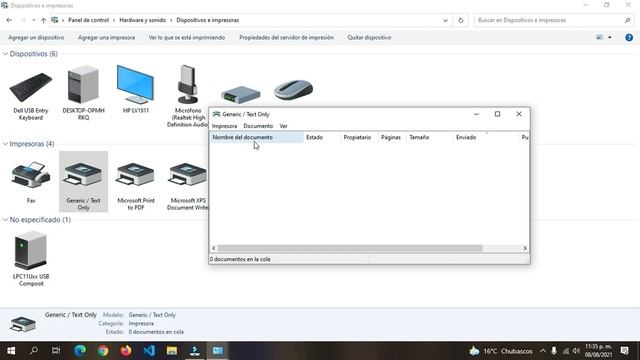Collapse the Dispositivos (6) group

pyautogui.click(x=5, y=54)
